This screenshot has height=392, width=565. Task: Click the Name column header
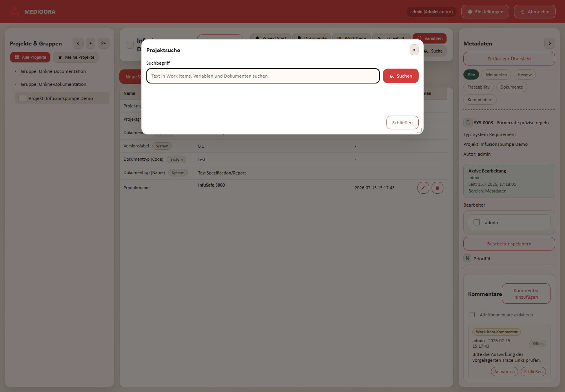(x=129, y=93)
